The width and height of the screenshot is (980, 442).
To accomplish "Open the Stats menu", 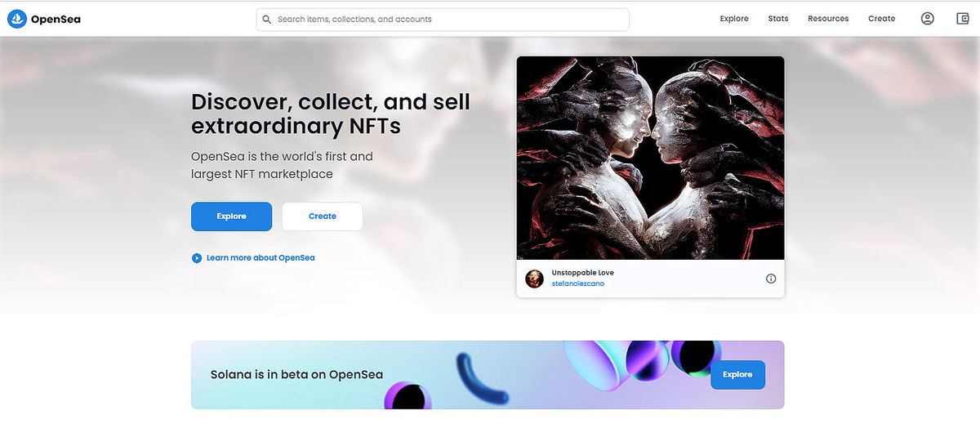I will coord(778,19).
